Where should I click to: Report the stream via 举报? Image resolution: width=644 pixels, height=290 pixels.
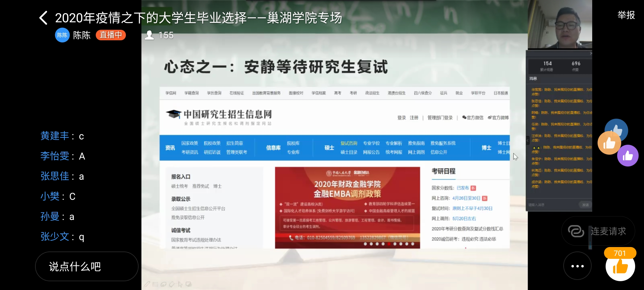pyautogui.click(x=626, y=15)
